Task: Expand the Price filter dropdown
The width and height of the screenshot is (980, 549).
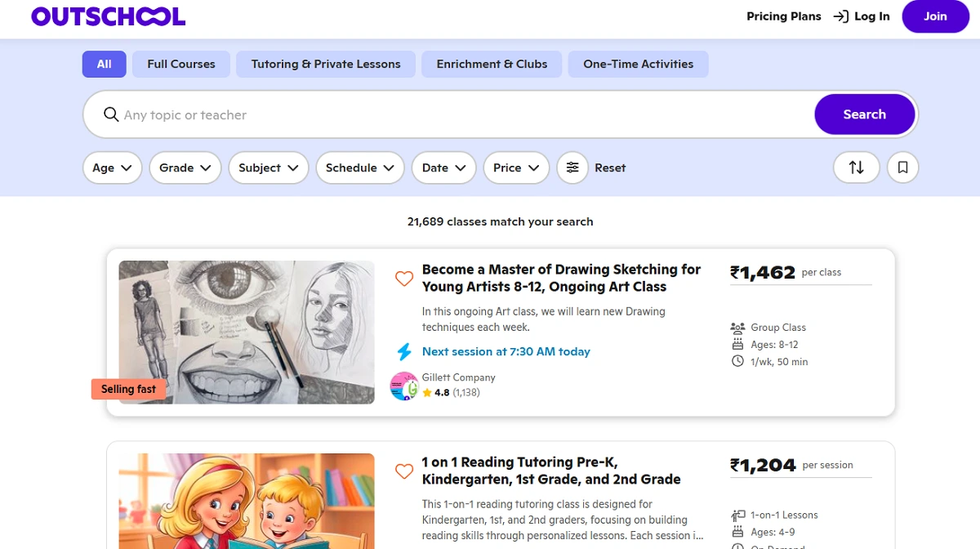Action: click(x=516, y=167)
